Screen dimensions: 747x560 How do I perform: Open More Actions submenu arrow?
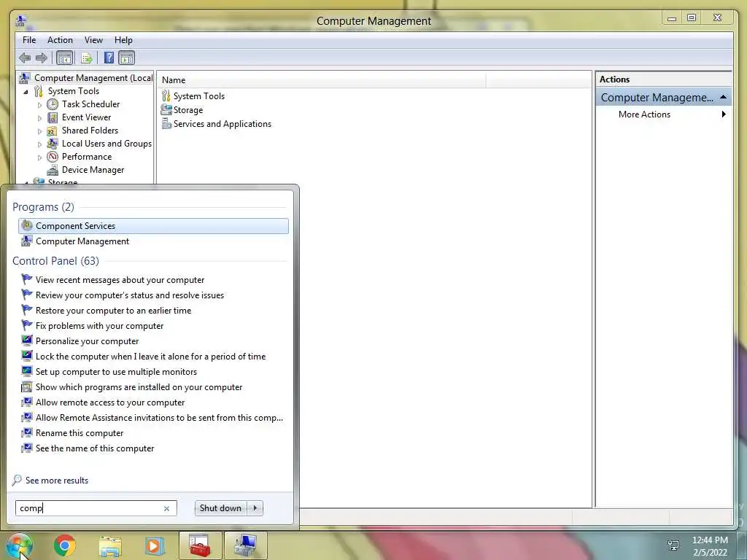pos(724,114)
